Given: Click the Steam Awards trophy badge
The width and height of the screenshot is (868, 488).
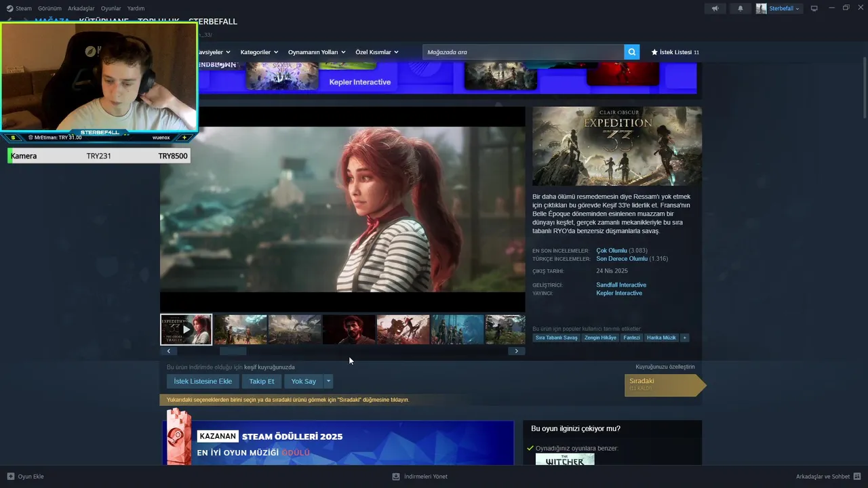Looking at the screenshot, I should (x=178, y=436).
